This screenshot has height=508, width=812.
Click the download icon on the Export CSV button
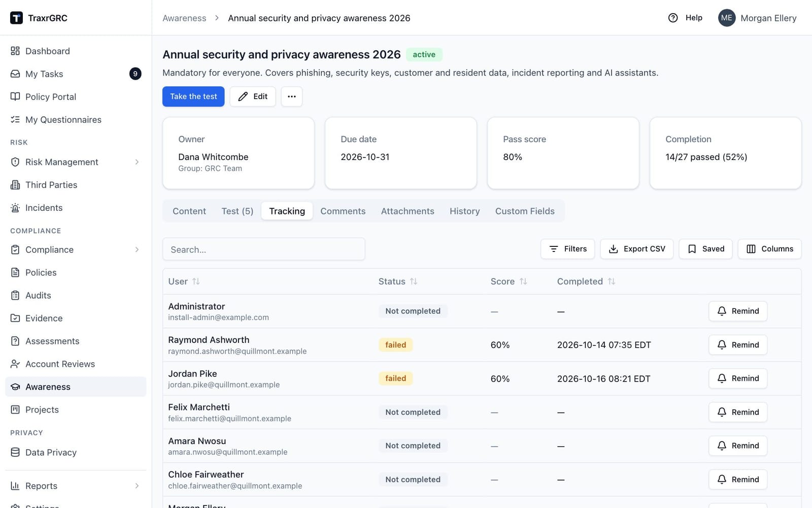coord(613,249)
